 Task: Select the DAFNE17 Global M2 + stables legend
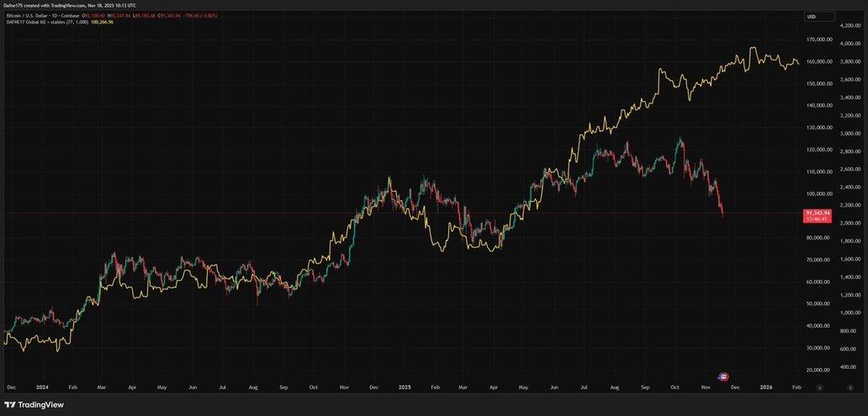click(x=44, y=23)
